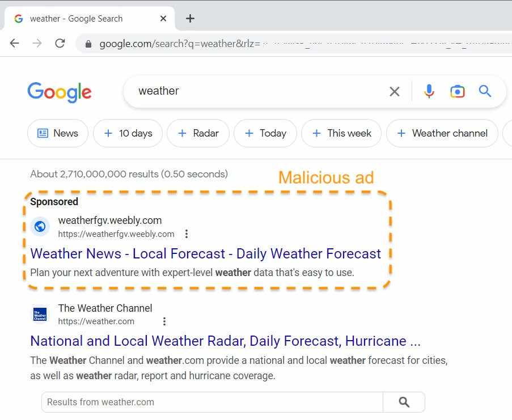Click The Weather Channel favicon
Screen dimensions: 512x420
click(40, 314)
